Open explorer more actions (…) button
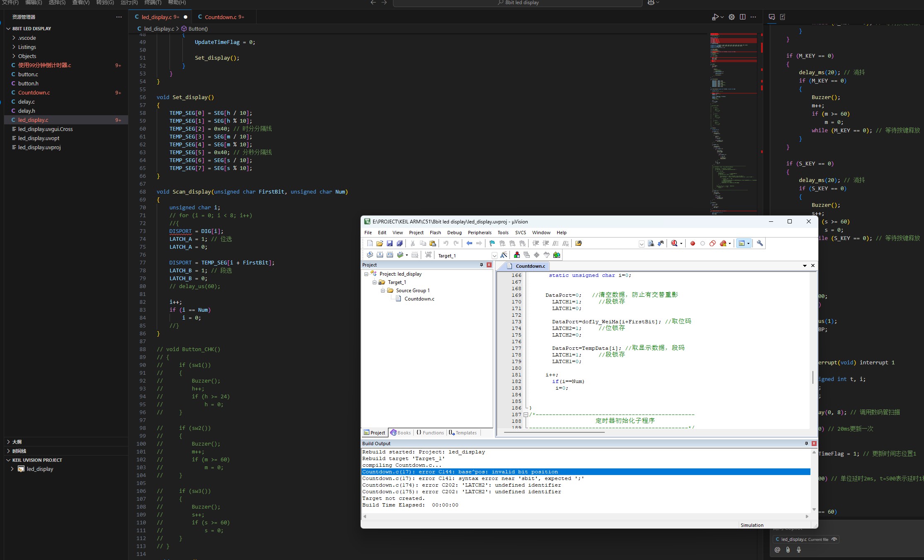Image resolution: width=924 pixels, height=560 pixels. [x=119, y=17]
